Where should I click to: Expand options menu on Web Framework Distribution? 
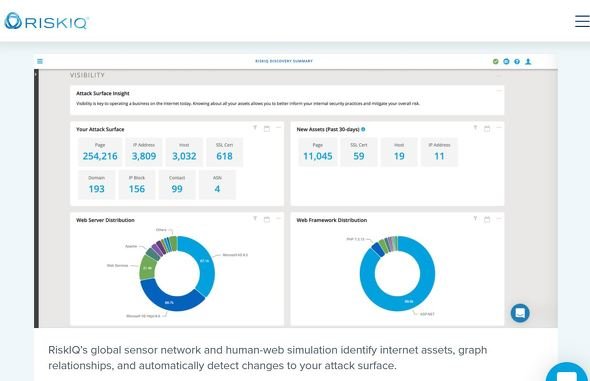coord(499,219)
